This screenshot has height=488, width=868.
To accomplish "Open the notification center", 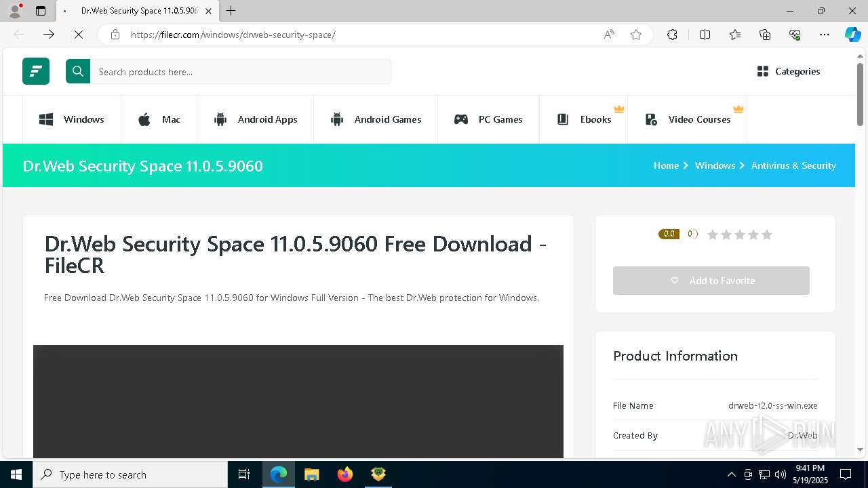I will tap(846, 474).
